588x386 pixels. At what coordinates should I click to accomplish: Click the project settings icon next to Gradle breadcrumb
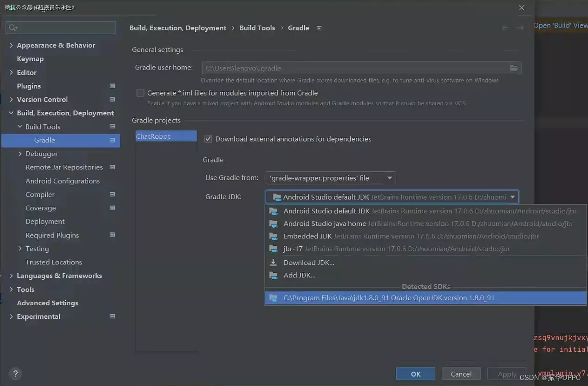tap(319, 28)
